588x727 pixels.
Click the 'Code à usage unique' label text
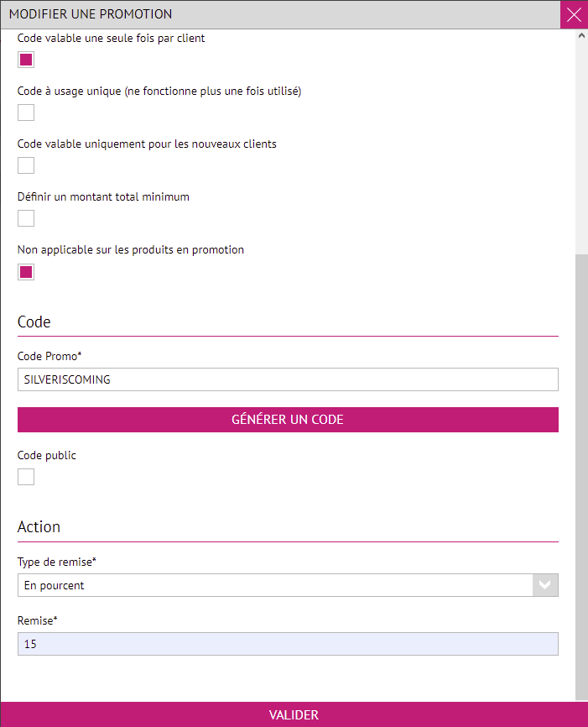click(x=159, y=91)
